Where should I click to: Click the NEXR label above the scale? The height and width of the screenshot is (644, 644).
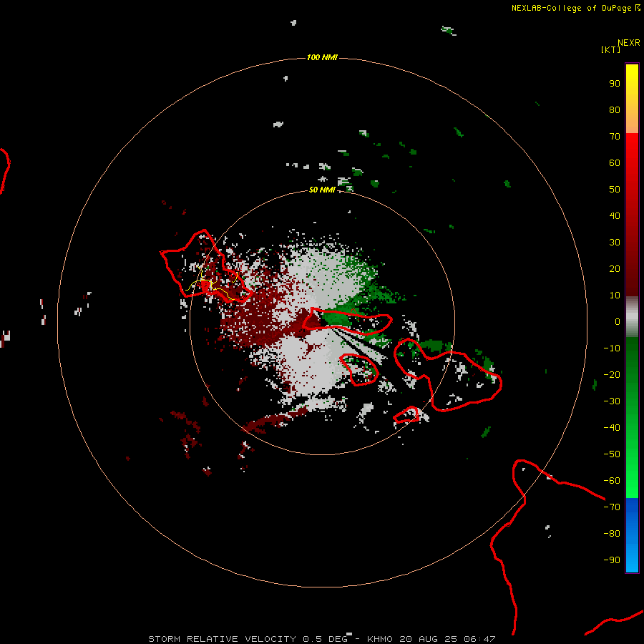[629, 42]
